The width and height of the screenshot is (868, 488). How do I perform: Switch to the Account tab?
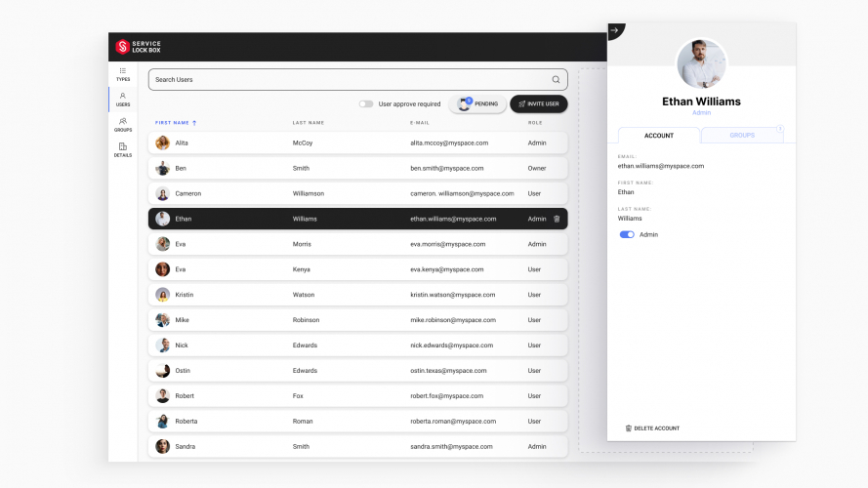coord(659,136)
